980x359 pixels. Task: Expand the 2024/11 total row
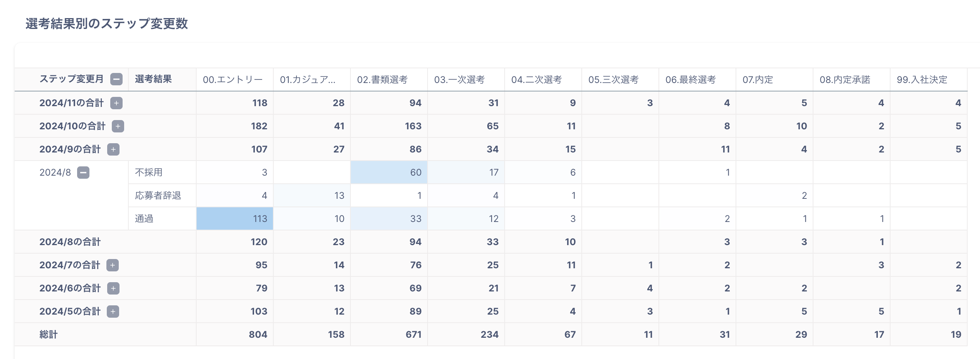pos(116,103)
